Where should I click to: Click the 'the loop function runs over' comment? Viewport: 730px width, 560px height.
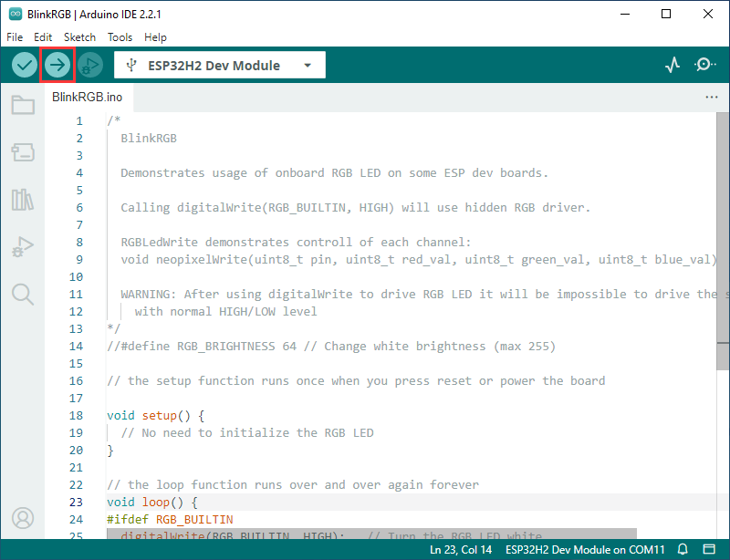[293, 485]
